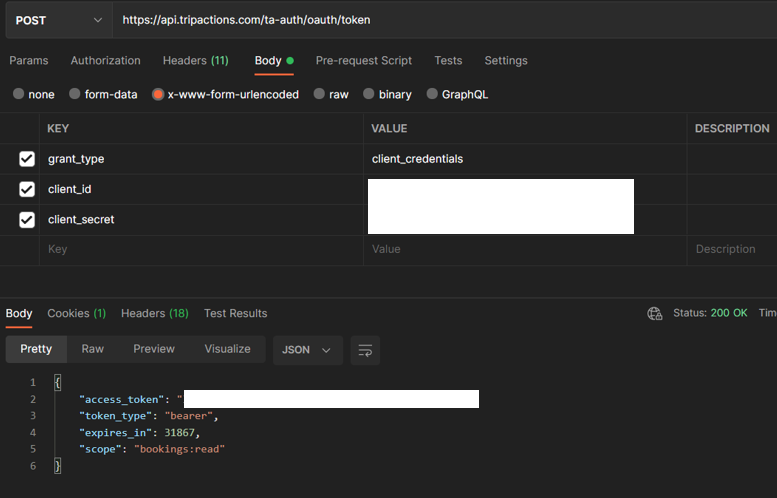
Task: Switch to Pretty response view
Action: tap(36, 349)
